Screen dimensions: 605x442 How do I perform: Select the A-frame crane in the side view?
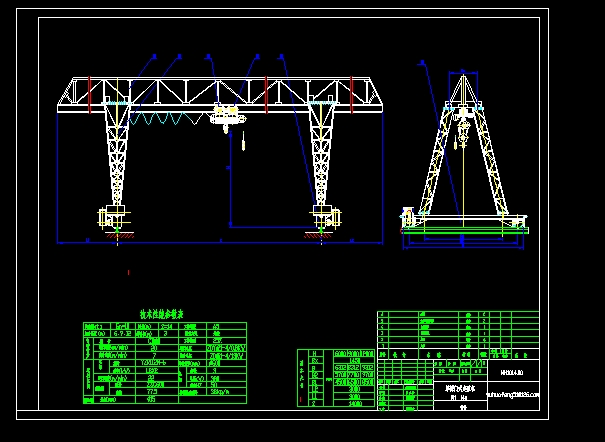click(464, 152)
